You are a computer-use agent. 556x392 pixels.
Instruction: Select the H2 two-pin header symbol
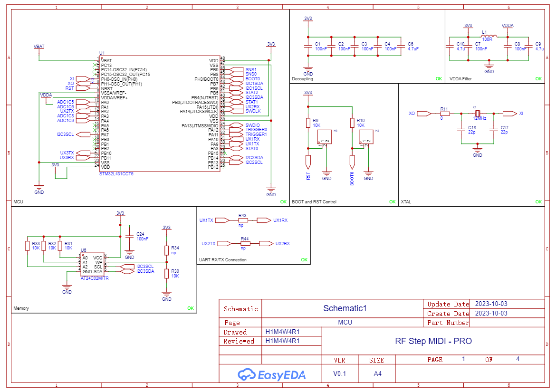[x=366, y=137]
